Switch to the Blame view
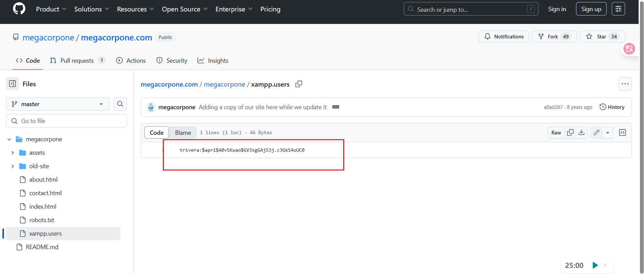Viewport: 644px width, 274px height. pyautogui.click(x=183, y=132)
